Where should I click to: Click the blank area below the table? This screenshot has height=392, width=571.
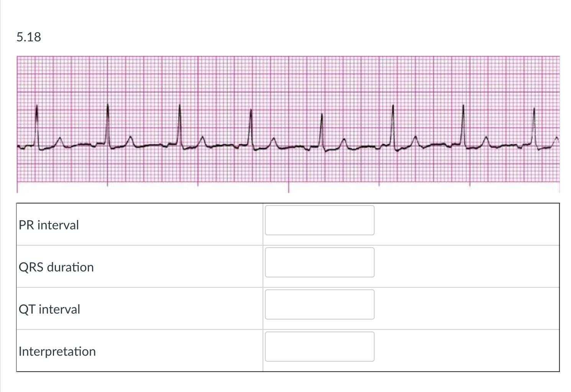285,383
